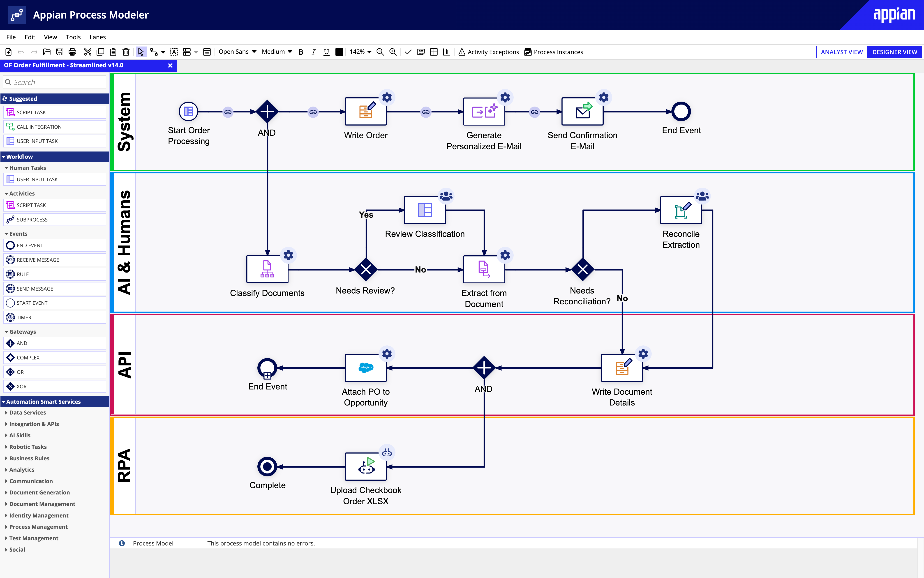
Task: Toggle underline text formatting
Action: click(x=326, y=52)
